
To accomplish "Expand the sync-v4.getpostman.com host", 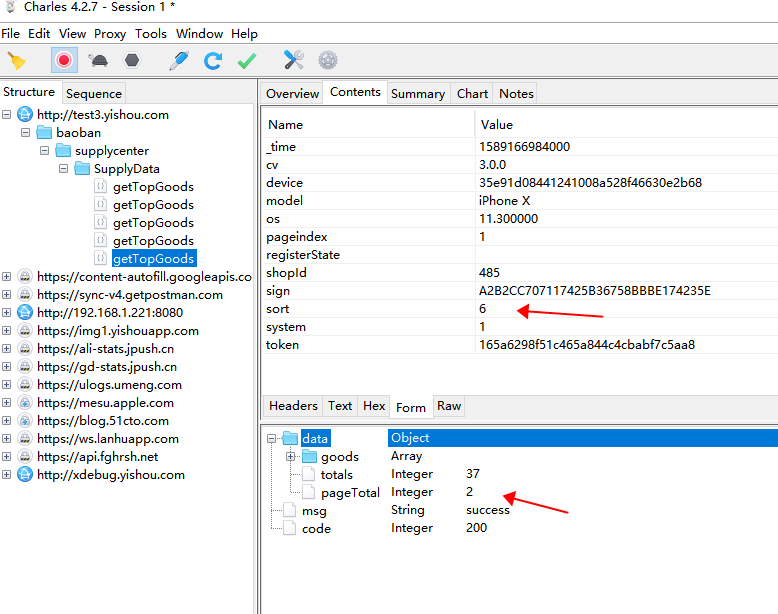I will pos(6,294).
